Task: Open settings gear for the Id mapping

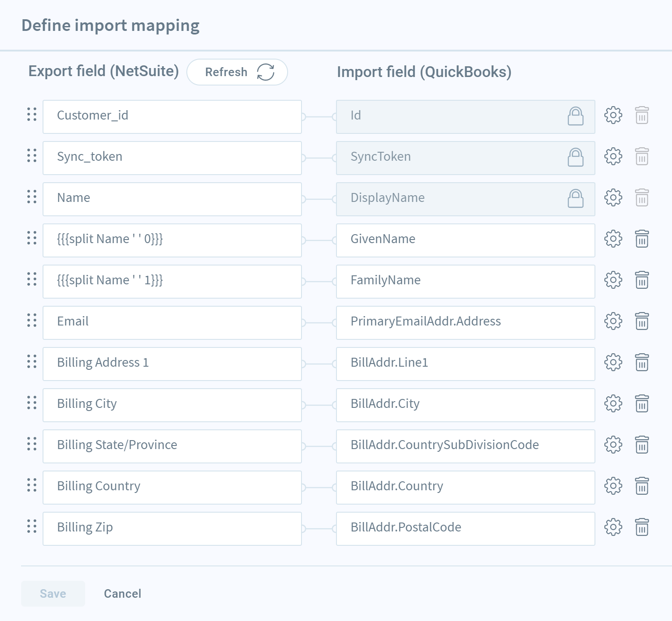Action: click(x=613, y=116)
